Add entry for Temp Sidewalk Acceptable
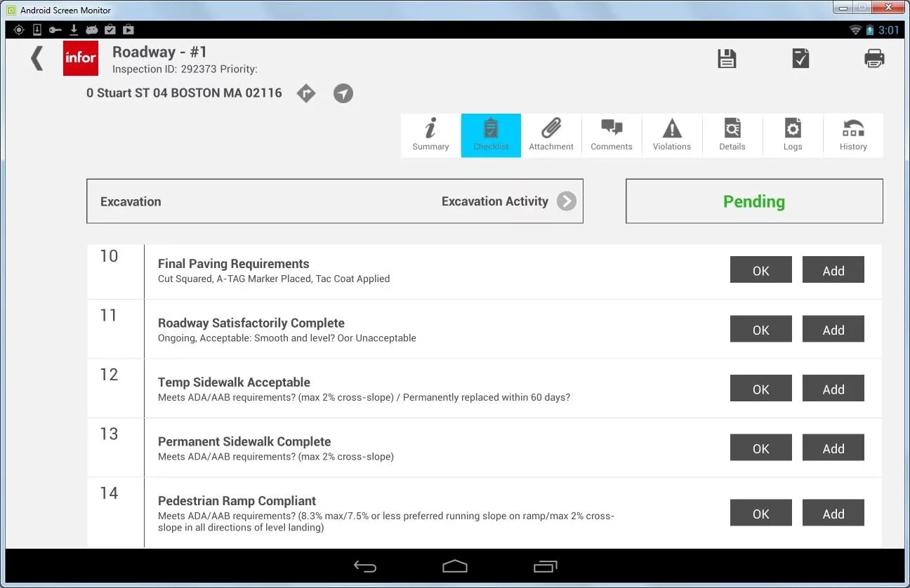 pyautogui.click(x=833, y=389)
